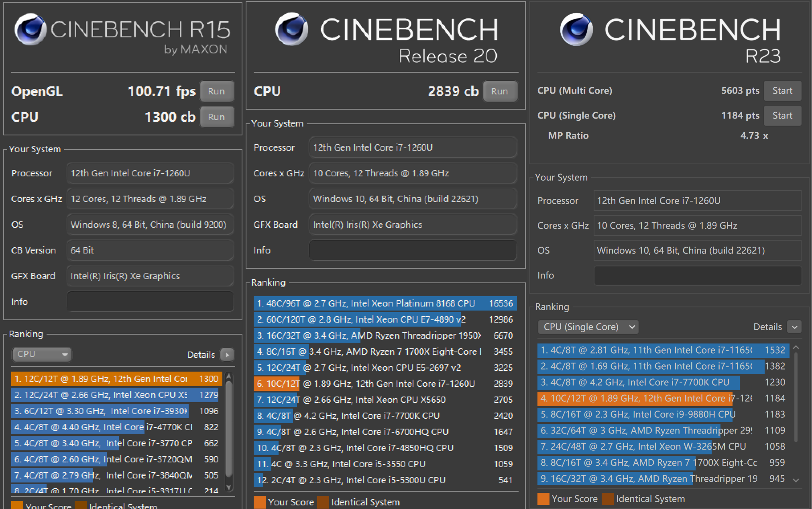This screenshot has height=509, width=812.
Task: Click R15 OS field 'Windows 8, 64 Bit'
Action: [150, 225]
